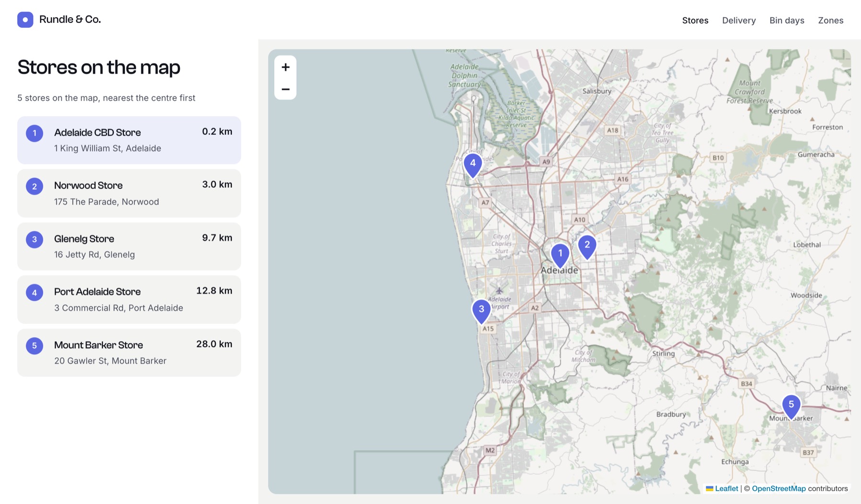This screenshot has width=861, height=504.
Task: Click the Woodside label on the map
Action: (806, 296)
